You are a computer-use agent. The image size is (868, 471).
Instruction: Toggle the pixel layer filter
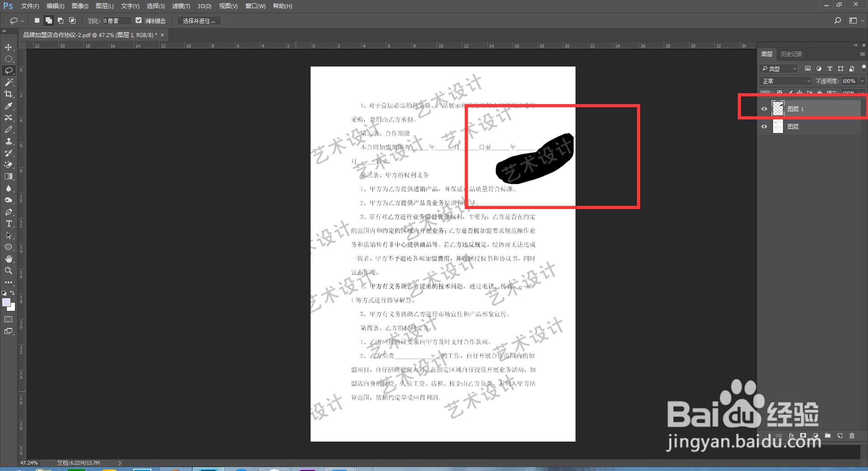(x=808, y=69)
